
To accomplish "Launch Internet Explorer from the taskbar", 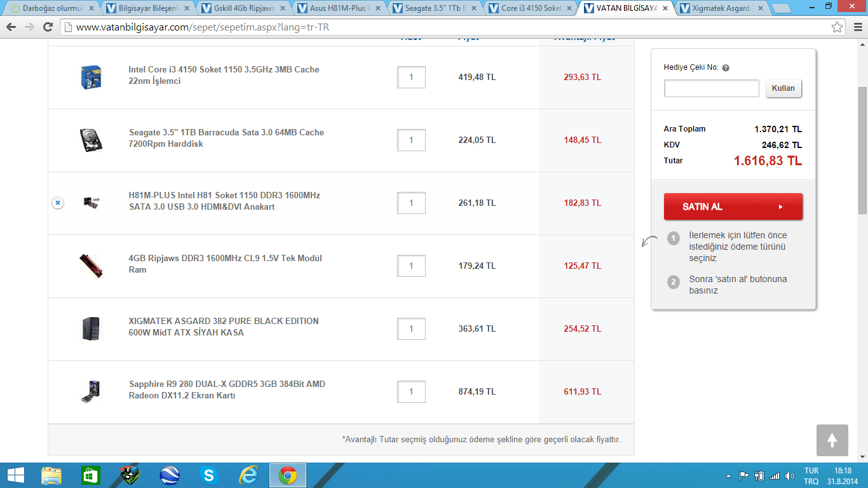I will [x=248, y=475].
